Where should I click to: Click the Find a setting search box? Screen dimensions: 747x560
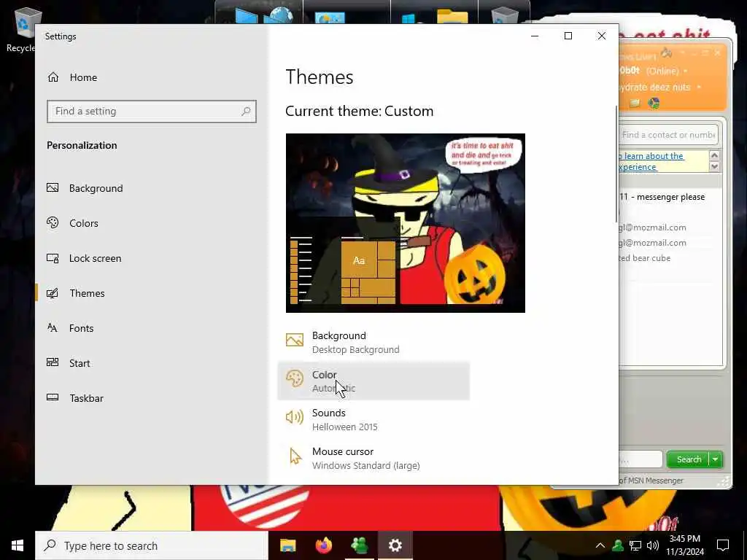pyautogui.click(x=152, y=112)
